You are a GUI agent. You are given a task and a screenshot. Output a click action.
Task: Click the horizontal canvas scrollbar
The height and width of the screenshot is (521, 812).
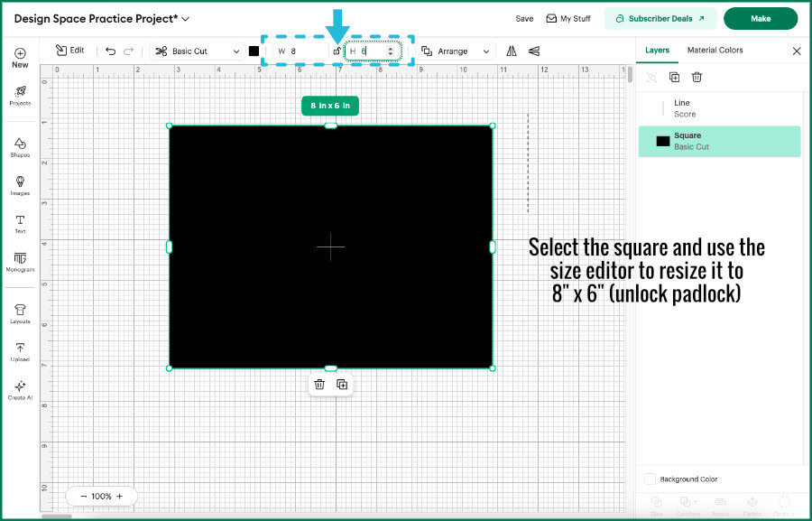click(56, 516)
